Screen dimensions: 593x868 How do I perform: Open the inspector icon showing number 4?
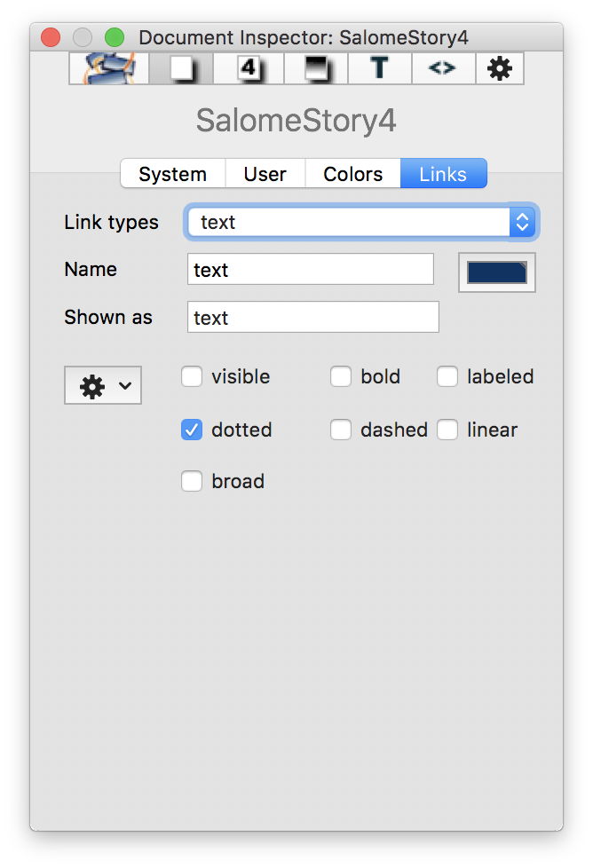point(249,68)
